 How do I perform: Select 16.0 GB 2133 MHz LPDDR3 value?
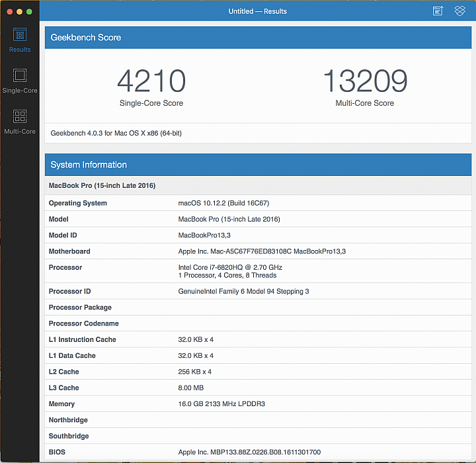point(221,403)
